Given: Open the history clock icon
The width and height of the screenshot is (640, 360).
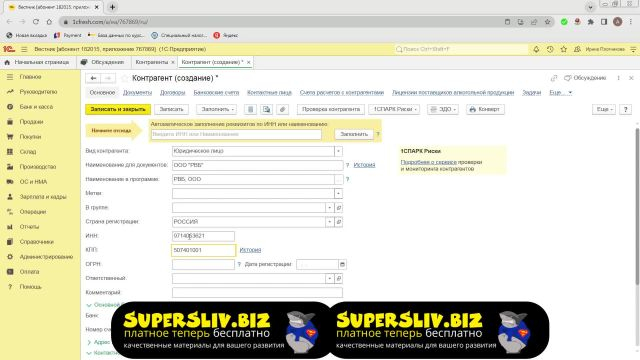Looking at the screenshot, I should point(550,49).
